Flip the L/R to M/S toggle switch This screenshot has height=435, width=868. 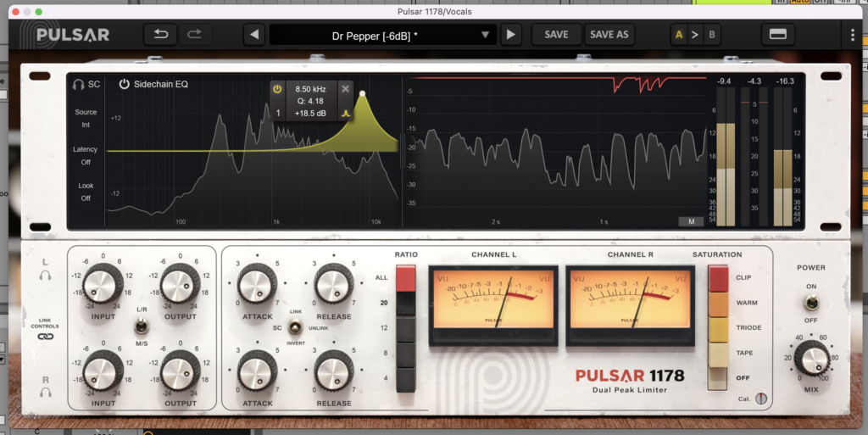(142, 326)
